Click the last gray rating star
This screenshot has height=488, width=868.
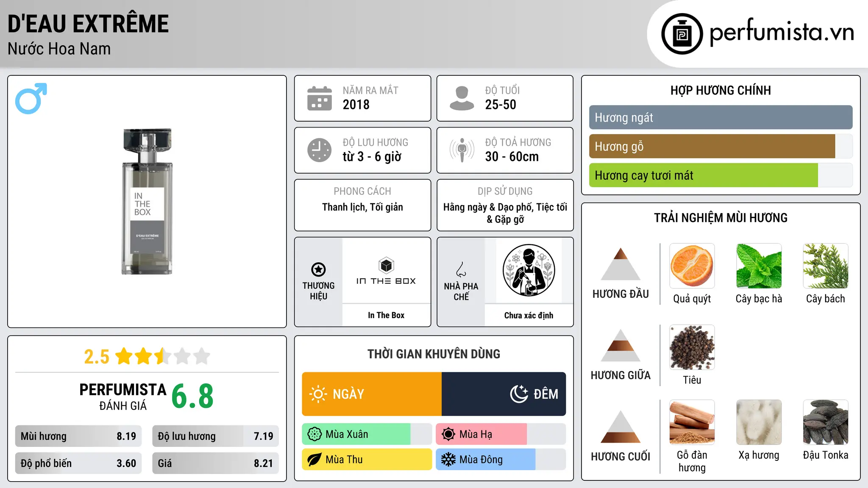[202, 356]
